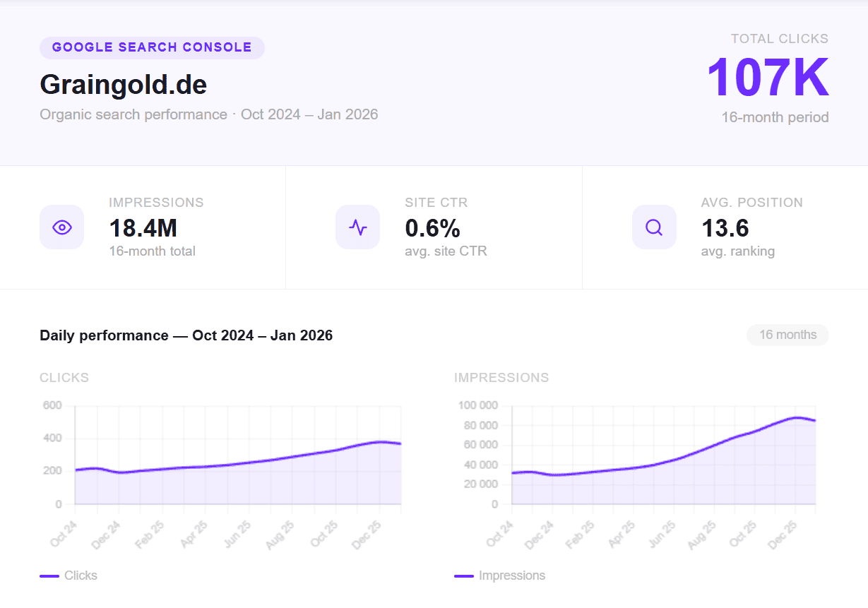Click the 16 months pill

pyautogui.click(x=787, y=335)
